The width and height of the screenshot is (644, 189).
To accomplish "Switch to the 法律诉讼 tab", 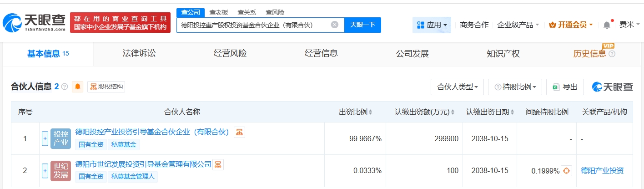I will (x=139, y=54).
